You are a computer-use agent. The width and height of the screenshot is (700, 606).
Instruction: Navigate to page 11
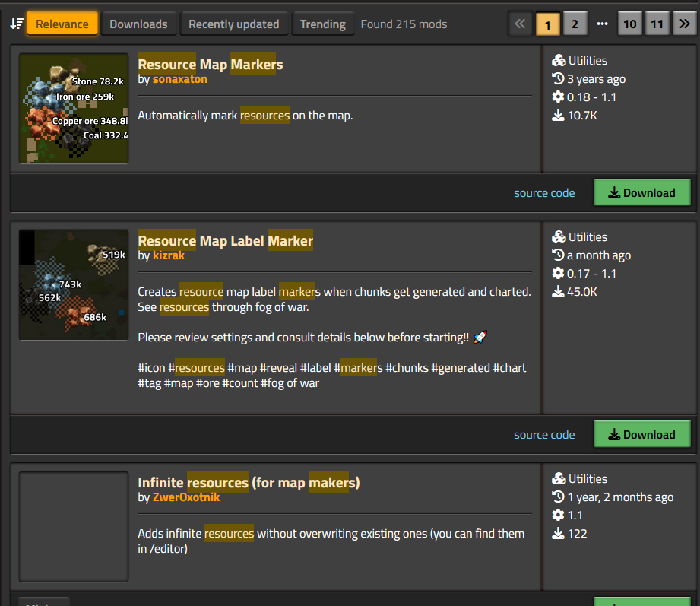pos(657,24)
